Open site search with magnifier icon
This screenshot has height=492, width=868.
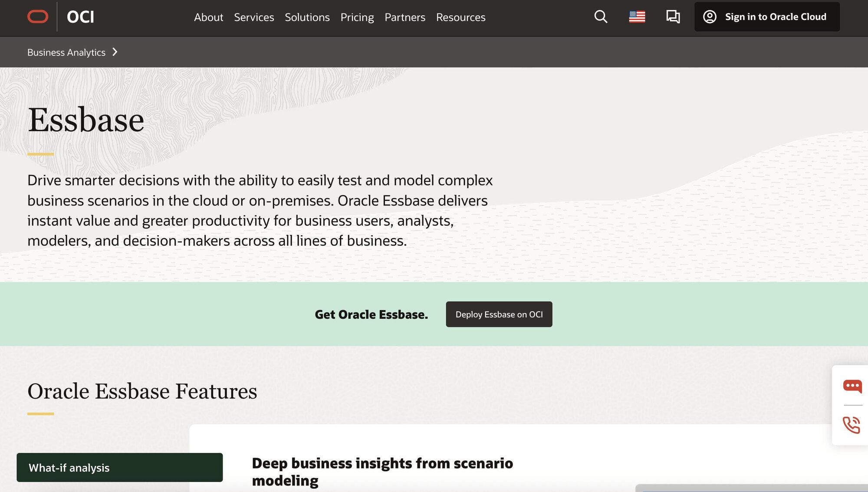click(601, 17)
